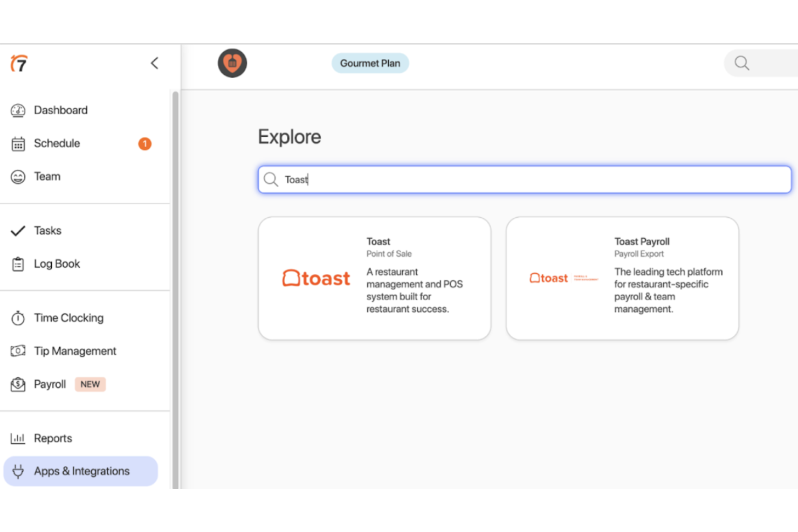The image size is (798, 532).
Task: Open the Dashboard page
Action: pyautogui.click(x=60, y=110)
